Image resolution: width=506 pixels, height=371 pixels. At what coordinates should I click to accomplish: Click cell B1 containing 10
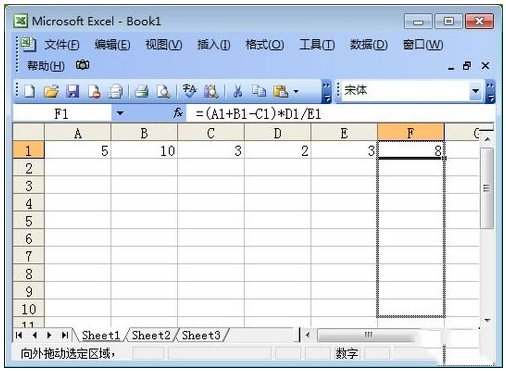pyautogui.click(x=144, y=151)
